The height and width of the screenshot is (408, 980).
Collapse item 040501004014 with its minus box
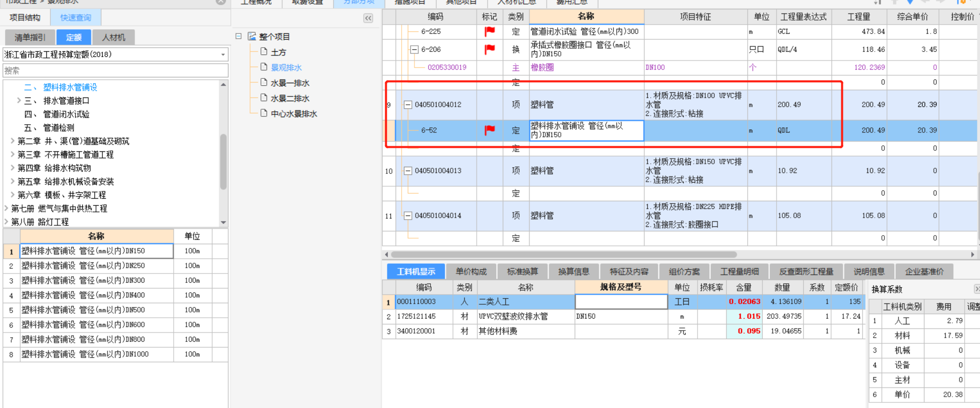(408, 216)
